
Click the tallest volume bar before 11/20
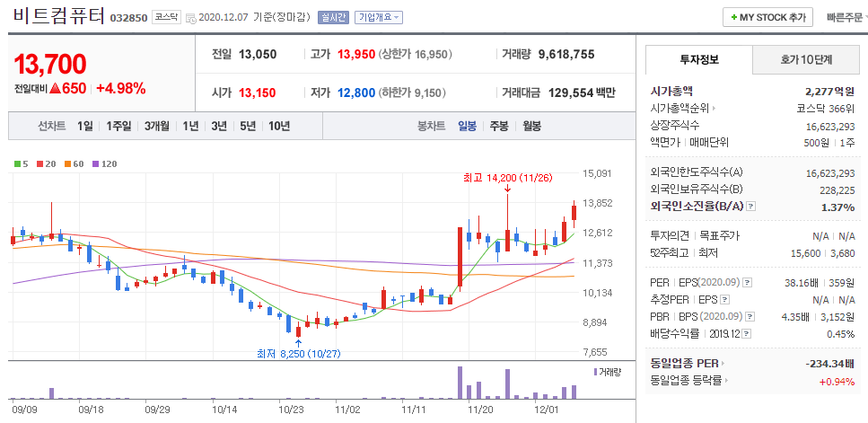[460, 382]
